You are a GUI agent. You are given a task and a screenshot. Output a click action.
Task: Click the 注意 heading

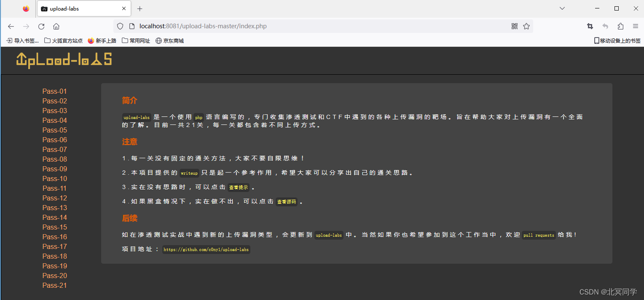point(130,142)
